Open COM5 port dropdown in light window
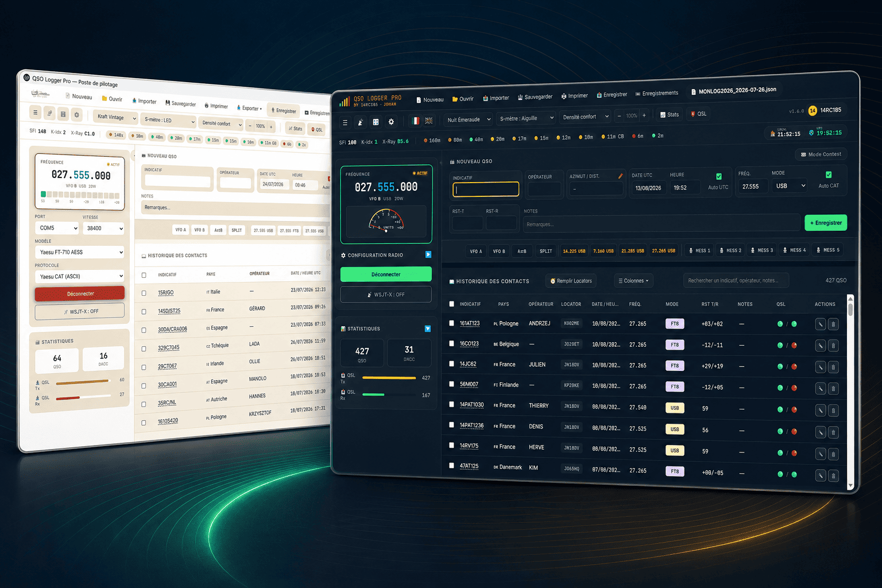Viewport: 882px width, 588px height. 57,228
